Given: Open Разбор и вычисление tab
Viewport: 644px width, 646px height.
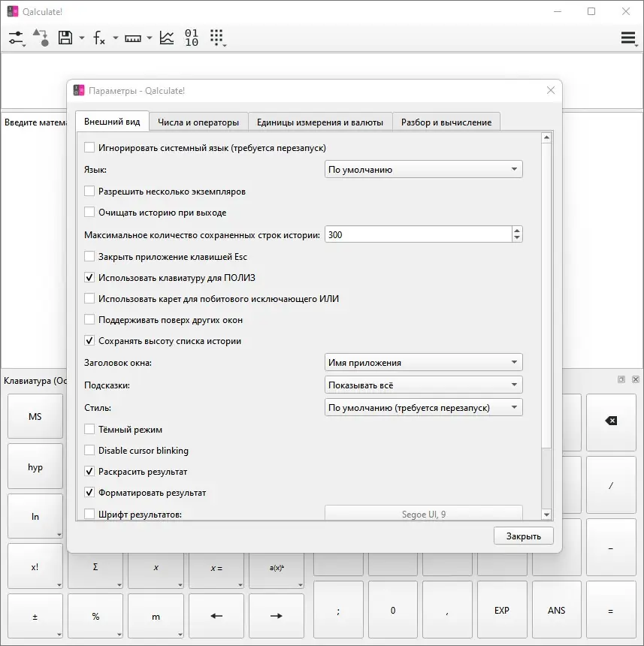Looking at the screenshot, I should 446,122.
